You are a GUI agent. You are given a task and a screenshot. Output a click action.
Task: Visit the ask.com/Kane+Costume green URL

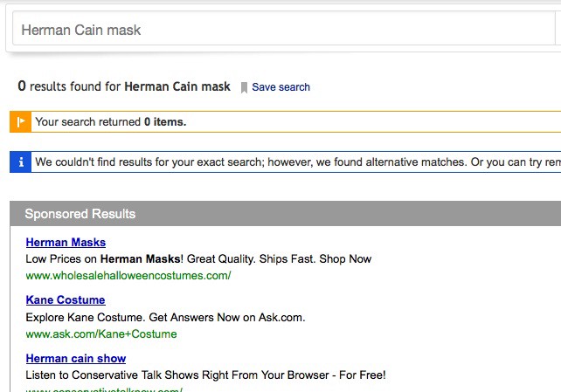tap(101, 334)
